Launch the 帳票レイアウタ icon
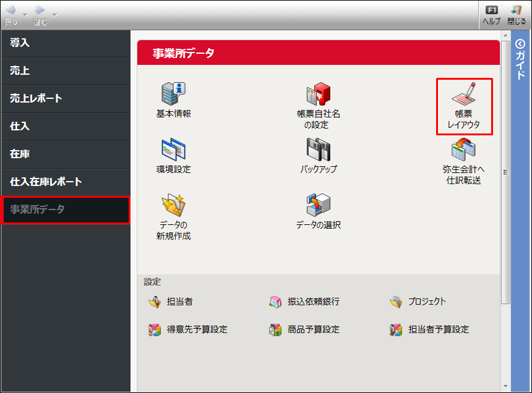Image resolution: width=532 pixels, height=393 pixels. [x=463, y=94]
